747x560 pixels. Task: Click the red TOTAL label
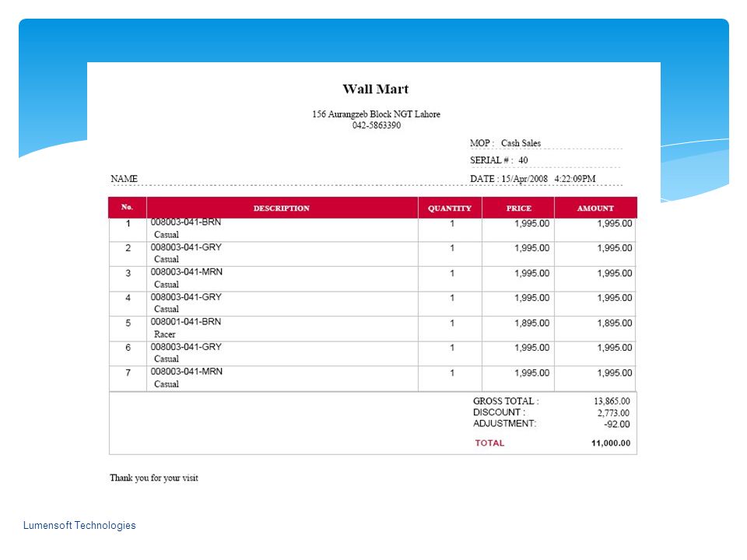tap(489, 443)
